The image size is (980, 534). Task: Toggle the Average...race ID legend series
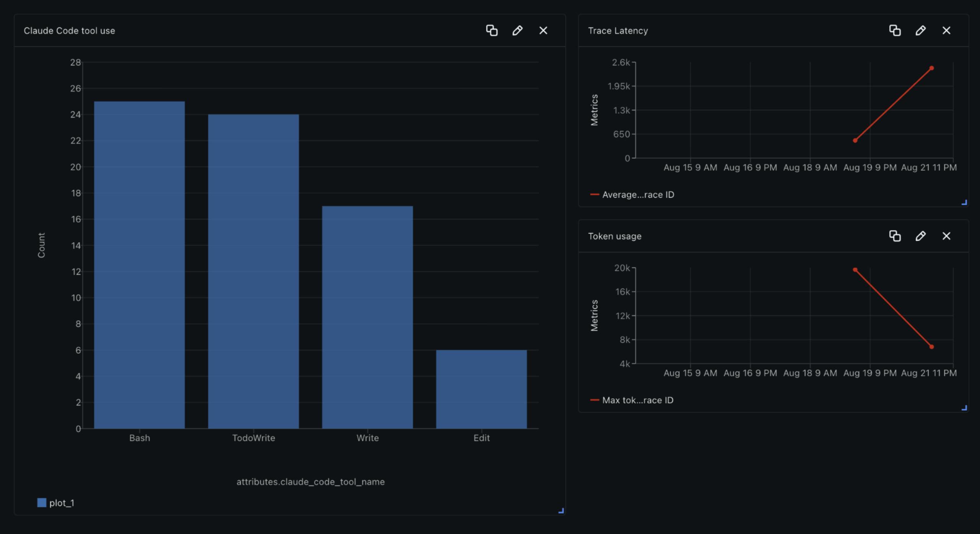(x=632, y=194)
